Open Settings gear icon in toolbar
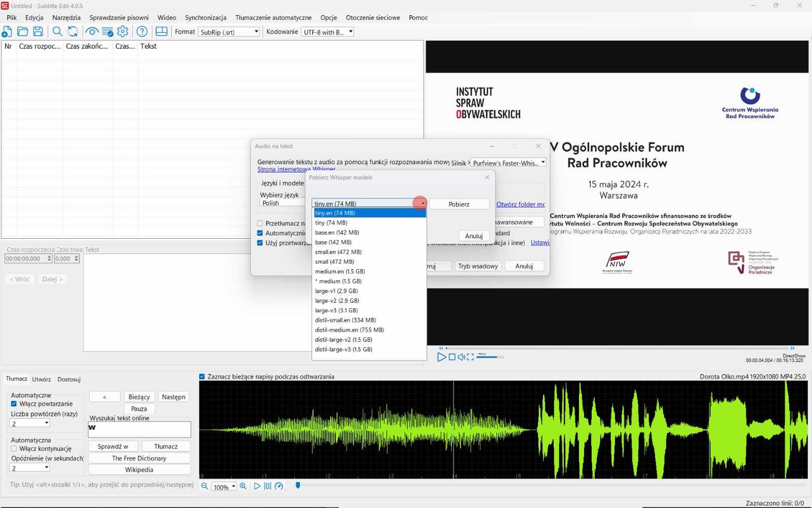The height and width of the screenshot is (508, 812). point(123,31)
